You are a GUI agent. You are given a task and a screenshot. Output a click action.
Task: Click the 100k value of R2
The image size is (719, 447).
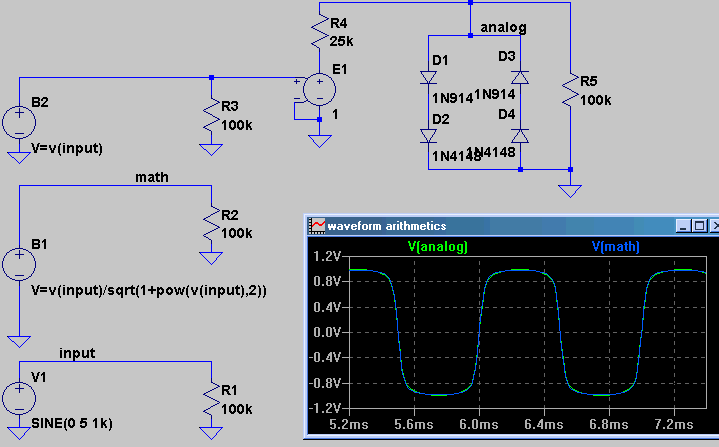tap(237, 233)
